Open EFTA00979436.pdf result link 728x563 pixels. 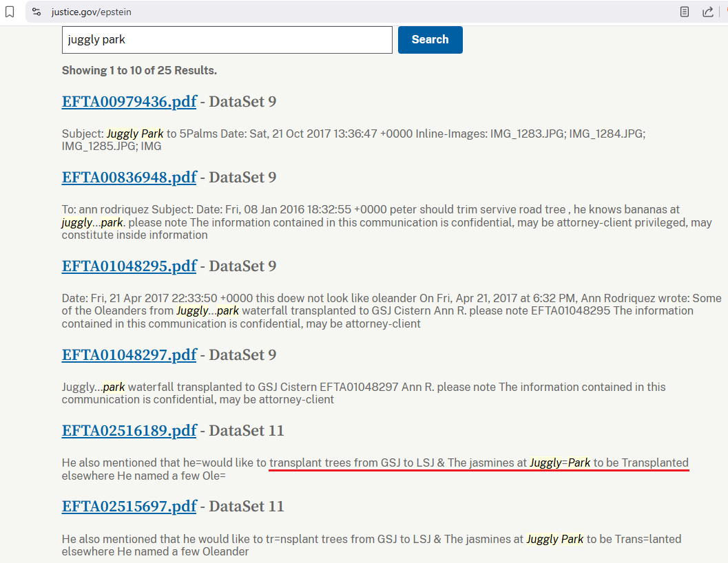click(x=129, y=102)
